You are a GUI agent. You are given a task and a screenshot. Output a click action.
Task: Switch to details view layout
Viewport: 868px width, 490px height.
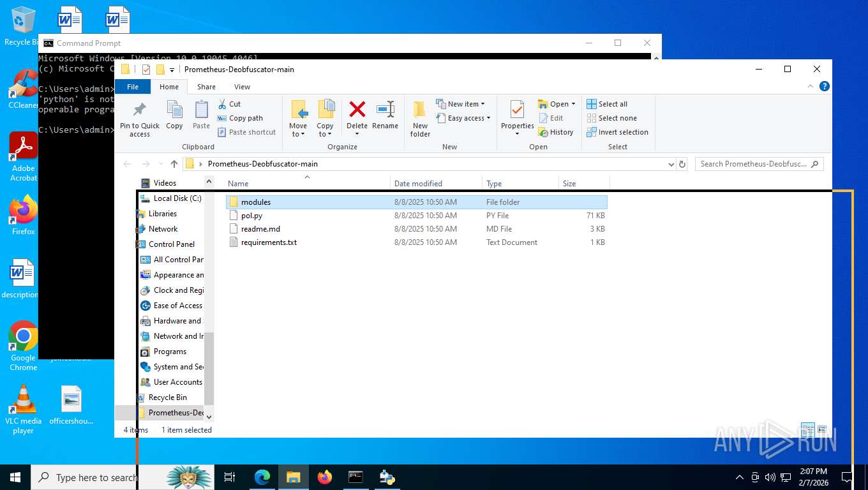point(807,429)
